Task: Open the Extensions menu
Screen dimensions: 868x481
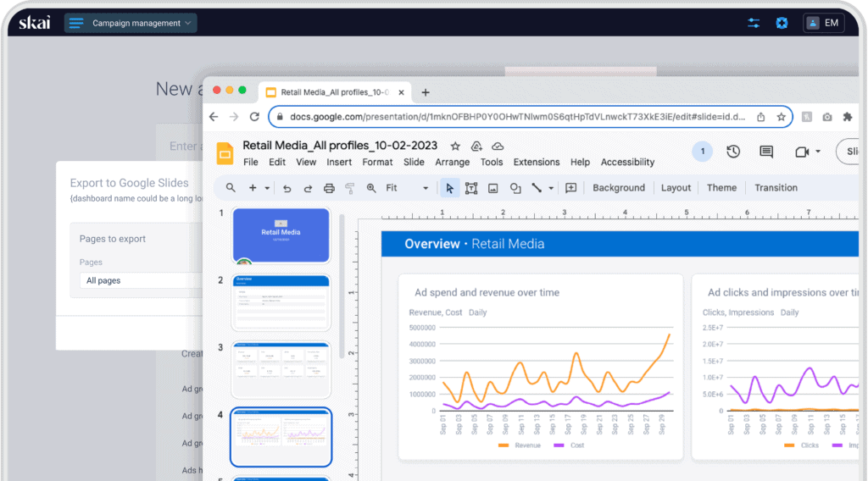Action: click(x=537, y=162)
